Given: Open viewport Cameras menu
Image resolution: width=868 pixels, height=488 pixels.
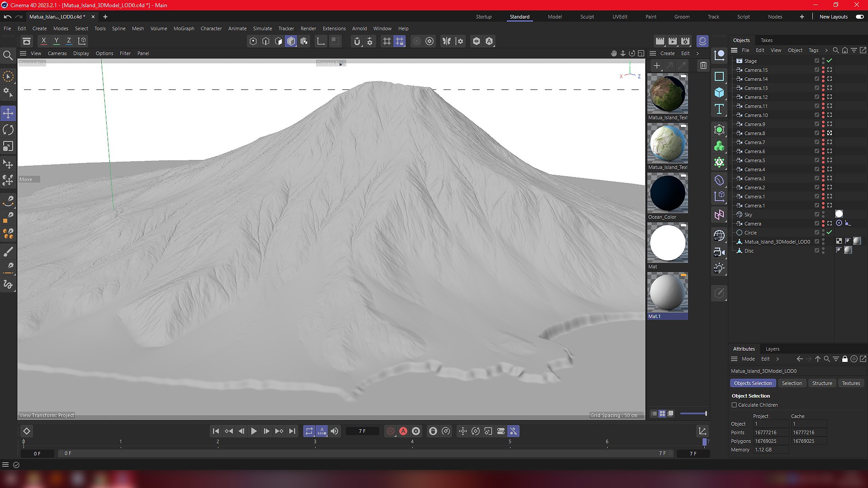Looking at the screenshot, I should [57, 53].
